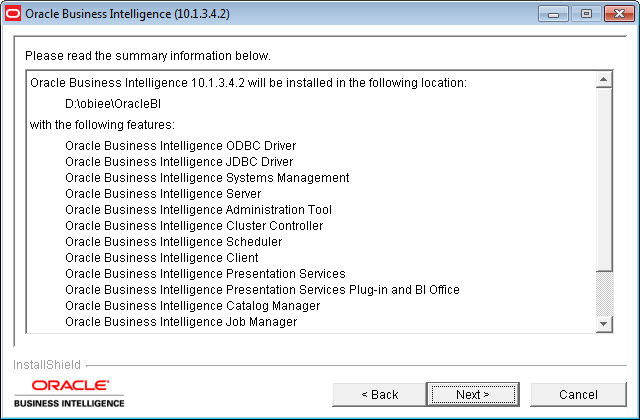
Task: Cancel the installation
Action: pyautogui.click(x=578, y=394)
